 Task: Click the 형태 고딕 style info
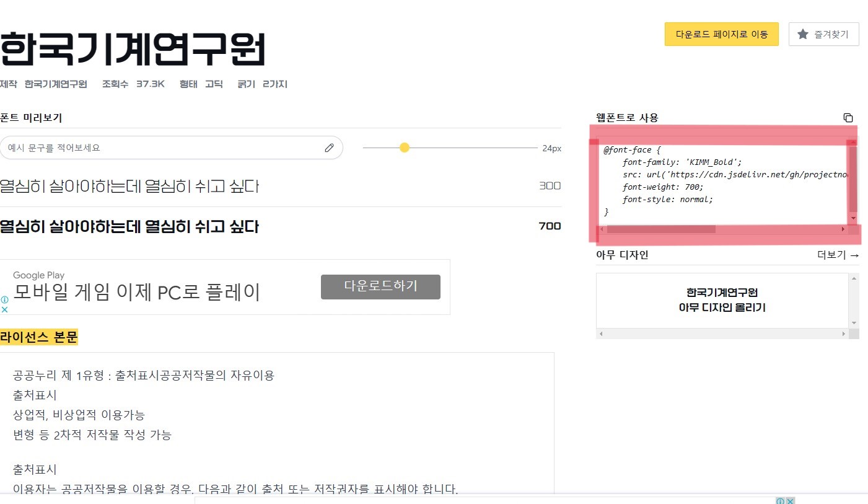(201, 84)
